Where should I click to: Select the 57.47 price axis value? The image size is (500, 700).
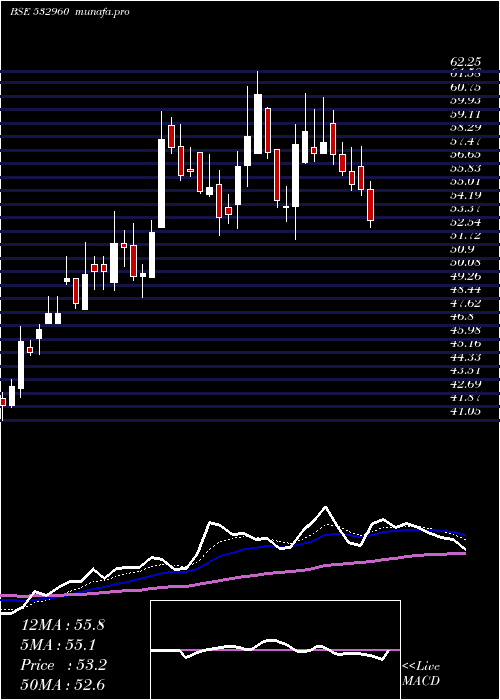click(x=465, y=142)
